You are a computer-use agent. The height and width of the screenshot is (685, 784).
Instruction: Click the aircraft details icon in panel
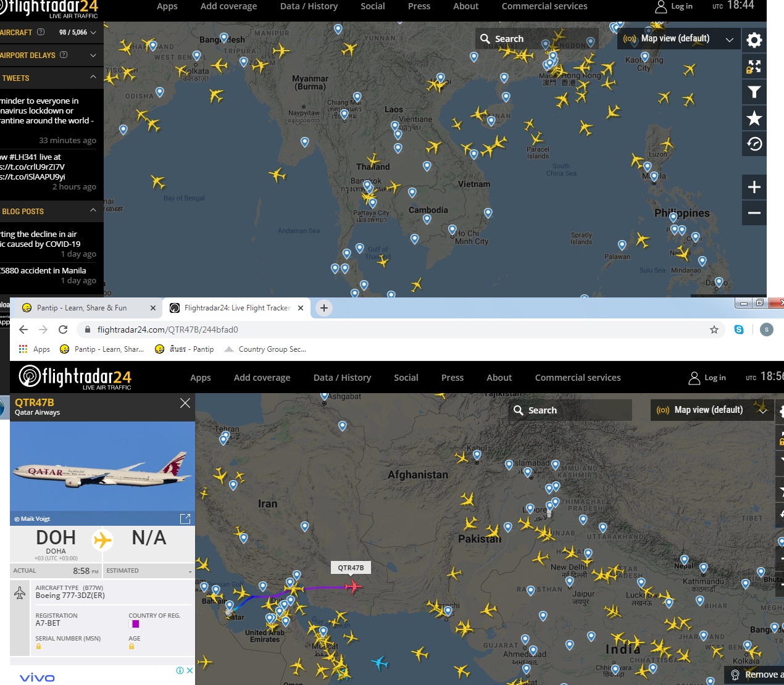point(20,593)
